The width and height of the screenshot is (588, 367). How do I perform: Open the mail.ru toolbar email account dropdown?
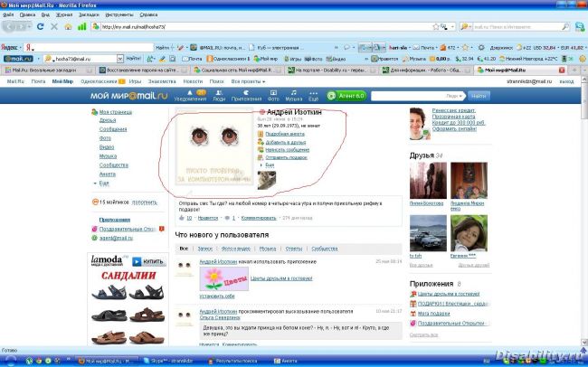(120, 59)
